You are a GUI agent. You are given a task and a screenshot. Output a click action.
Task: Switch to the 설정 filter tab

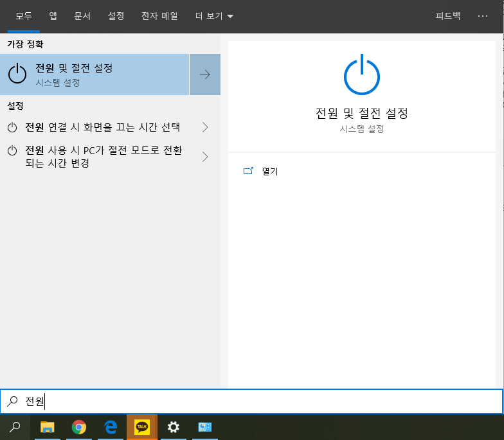point(116,16)
